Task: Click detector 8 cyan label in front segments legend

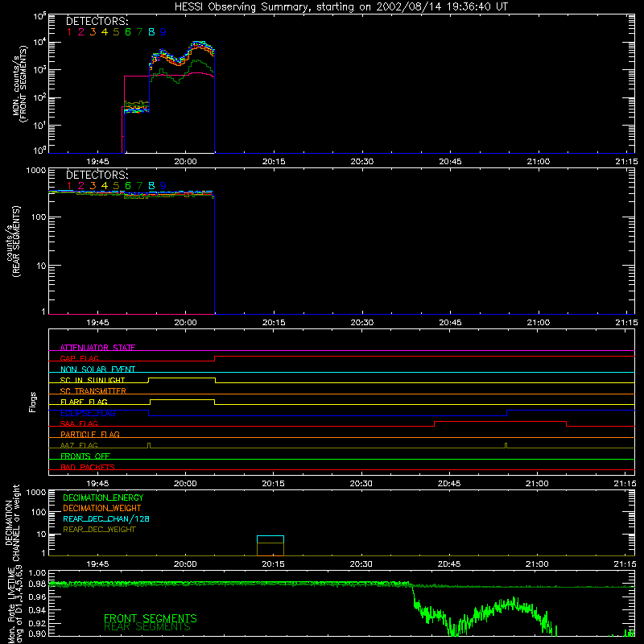Action: (x=151, y=32)
